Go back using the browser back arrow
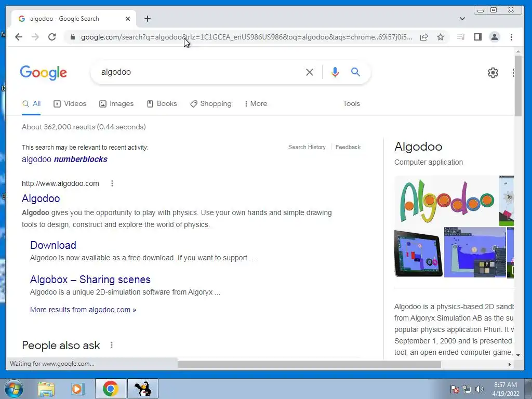532x399 pixels. pyautogui.click(x=19, y=37)
